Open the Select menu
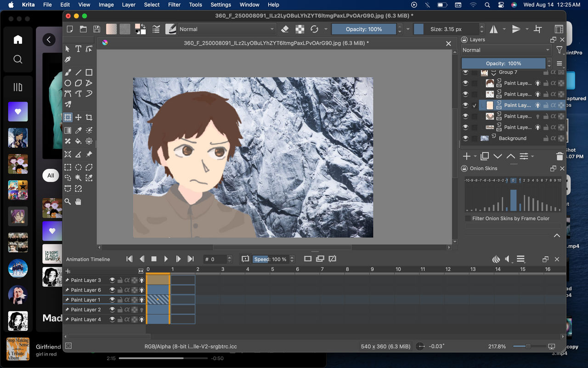588x368 pixels. click(x=152, y=5)
